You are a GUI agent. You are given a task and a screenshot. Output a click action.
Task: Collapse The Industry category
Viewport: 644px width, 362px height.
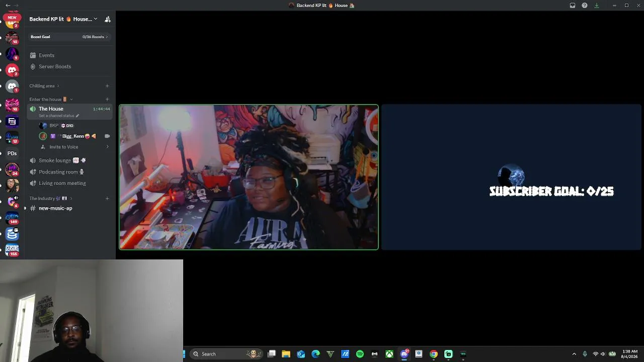tap(50, 199)
